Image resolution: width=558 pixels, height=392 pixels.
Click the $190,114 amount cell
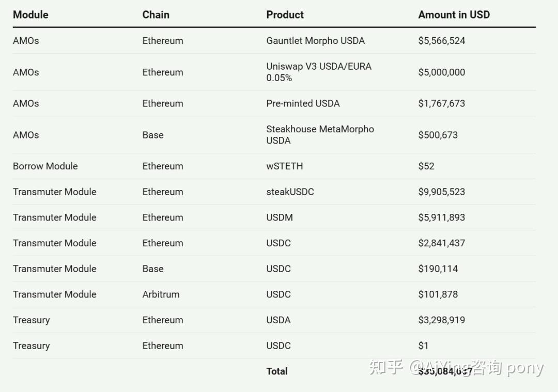(438, 269)
